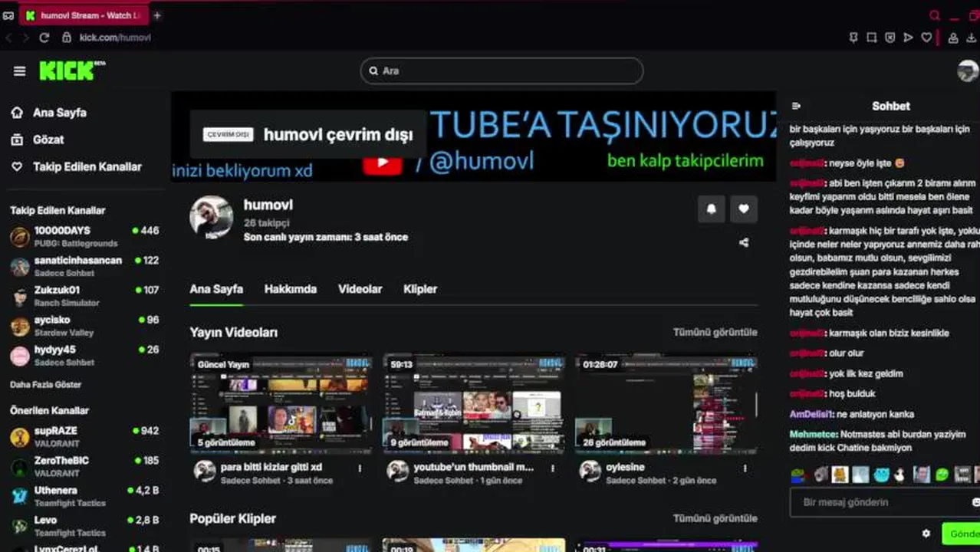Collapse the Sohbet chat panel
The width and height of the screenshot is (980, 552).
[x=796, y=107]
